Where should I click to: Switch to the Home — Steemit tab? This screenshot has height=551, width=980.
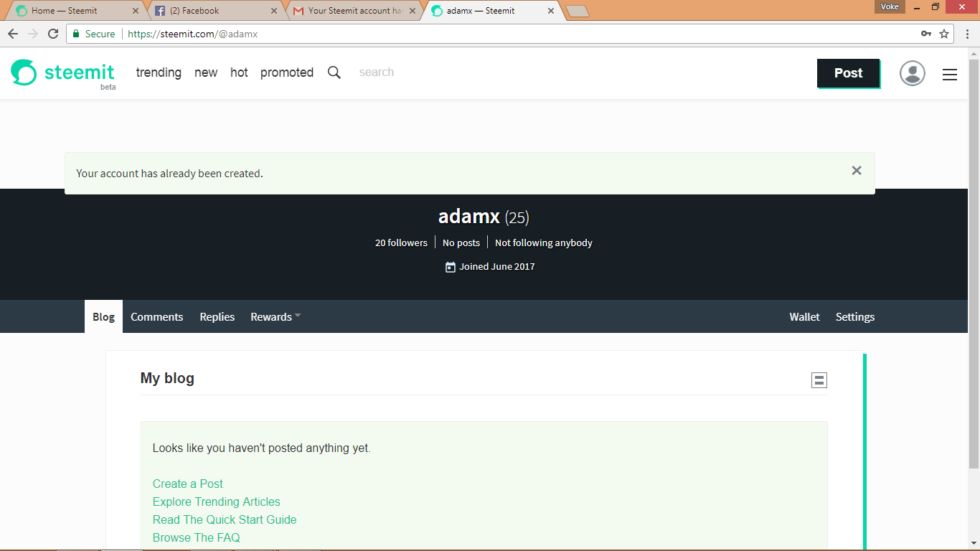(75, 11)
